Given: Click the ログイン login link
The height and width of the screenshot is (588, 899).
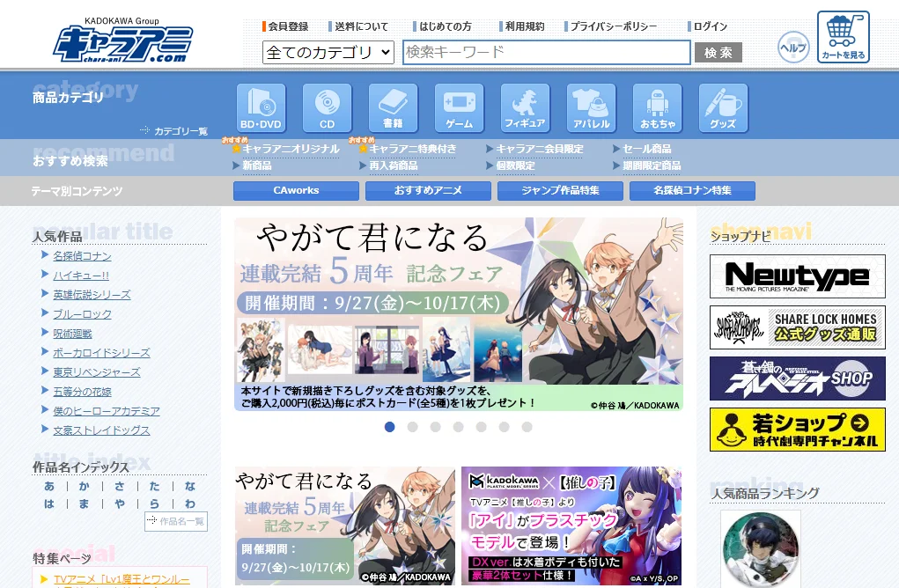Looking at the screenshot, I should click(x=711, y=26).
